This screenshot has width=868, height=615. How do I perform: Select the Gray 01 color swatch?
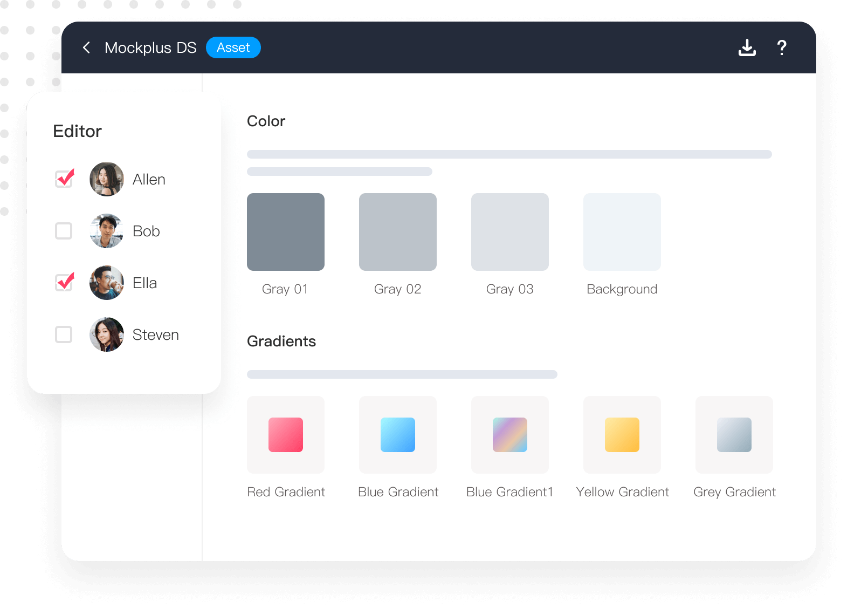coord(286,232)
